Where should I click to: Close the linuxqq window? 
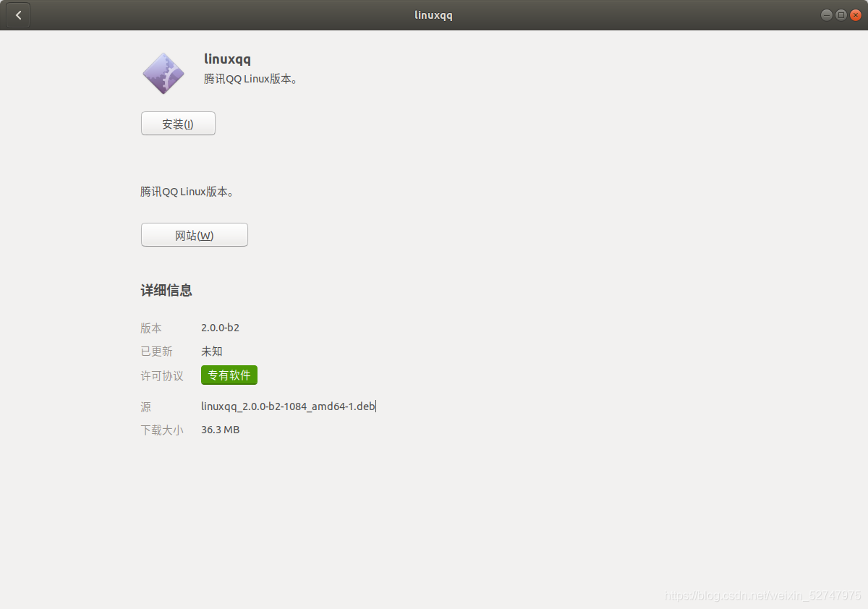coord(856,15)
